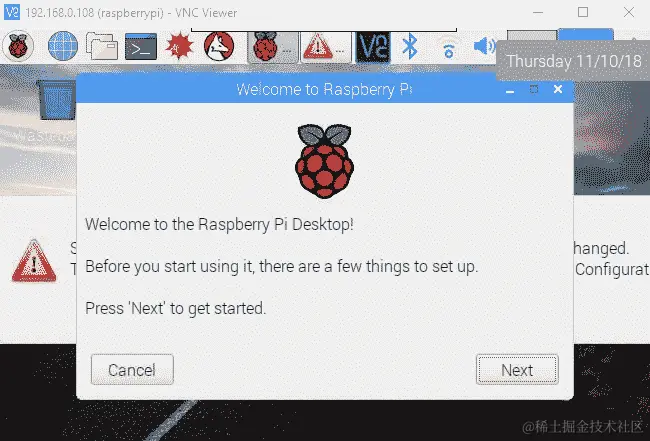Screen dimensions: 650x441
Task: Minimize the VNC Viewer window
Action: click(538, 12)
